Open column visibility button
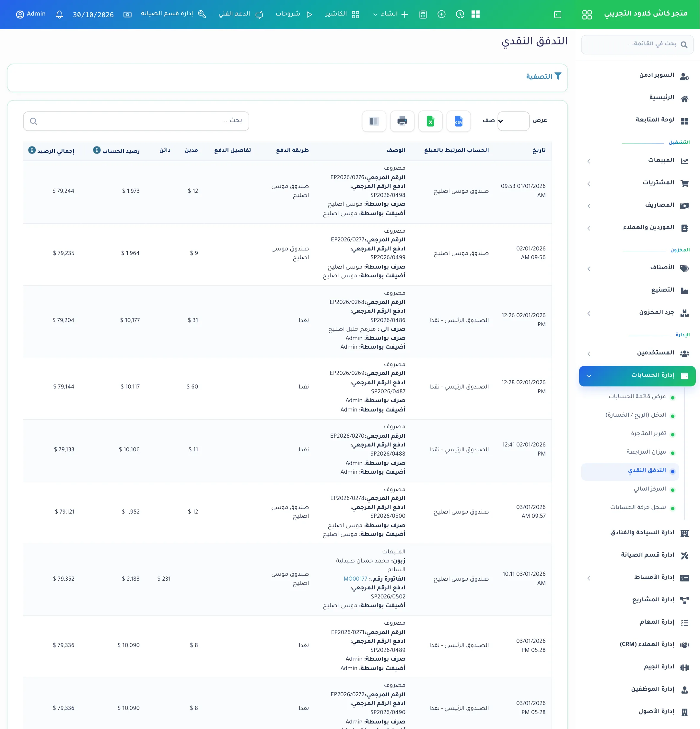700x729 pixels. click(x=374, y=121)
